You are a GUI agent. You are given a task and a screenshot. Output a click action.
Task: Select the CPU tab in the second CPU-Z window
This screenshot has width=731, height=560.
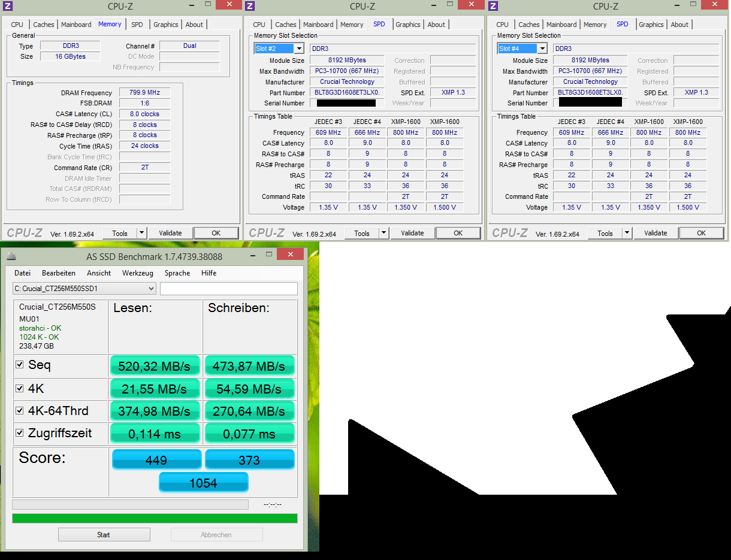pos(259,25)
